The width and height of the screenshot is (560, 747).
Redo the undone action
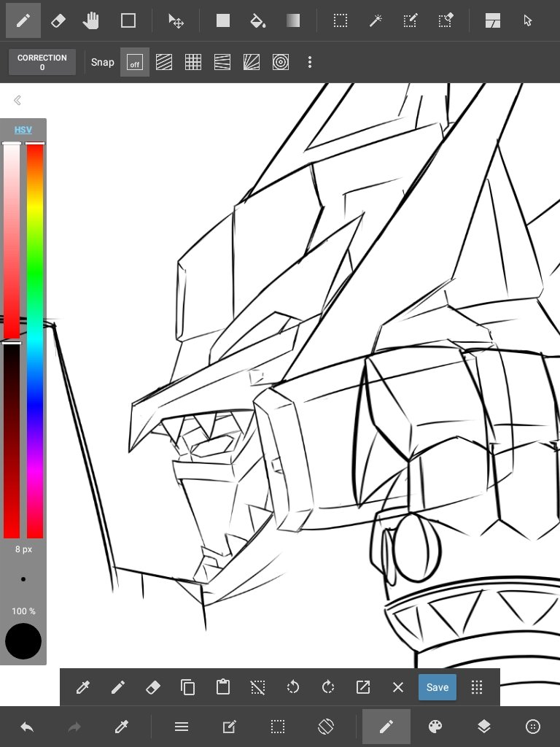click(74, 727)
